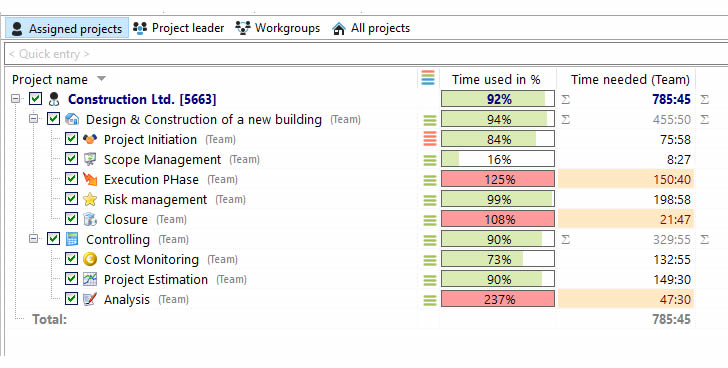Image resolution: width=728 pixels, height=368 pixels.
Task: Collapse the Construction Ltd. tree node
Action: click(16, 99)
